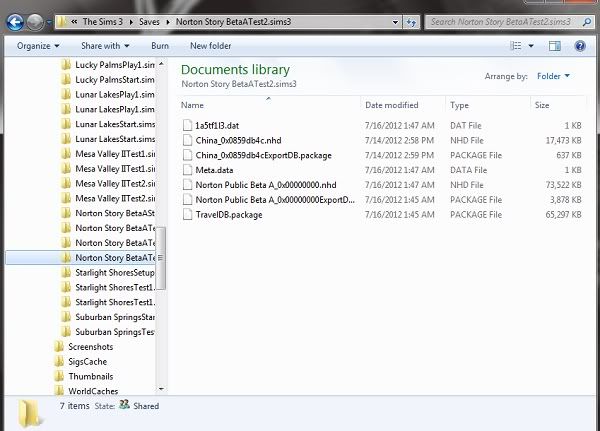Select Suburban SpringsStar folder in tree
The image size is (600, 431).
click(x=115, y=317)
